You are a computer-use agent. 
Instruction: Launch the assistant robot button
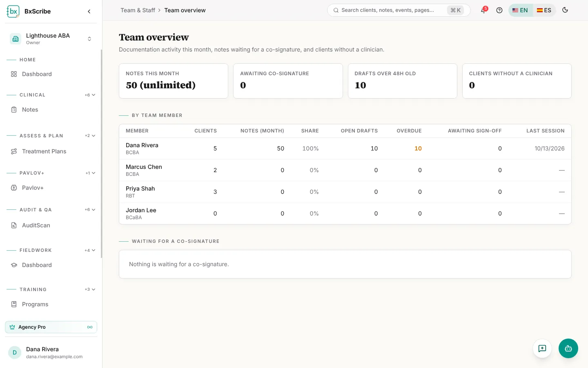tap(568, 348)
